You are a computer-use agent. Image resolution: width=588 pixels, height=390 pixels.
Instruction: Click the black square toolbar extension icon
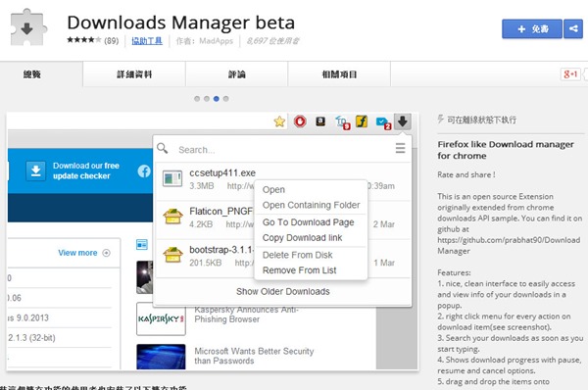click(320, 122)
